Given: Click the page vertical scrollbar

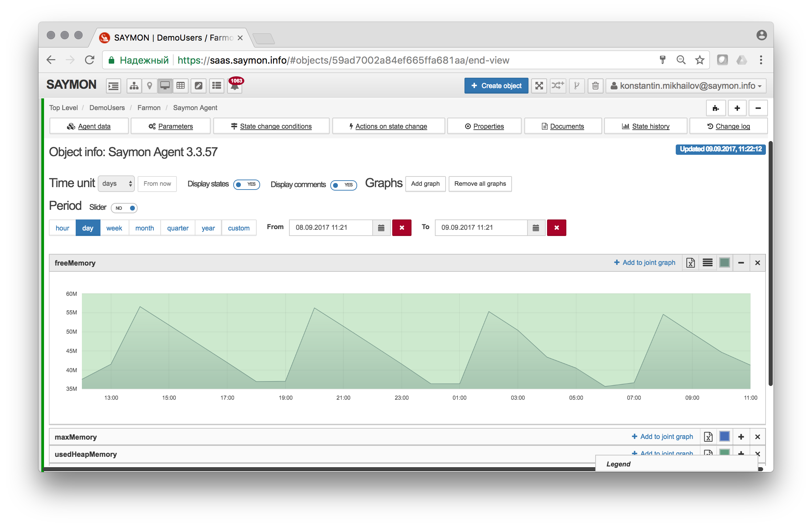Looking at the screenshot, I should 771,264.
